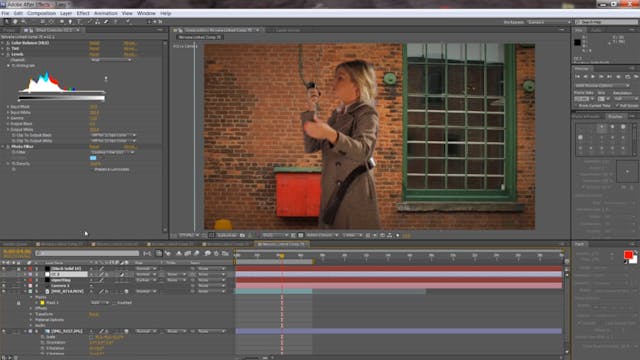The image size is (640, 360).
Task: Hide the Black Solid layer eye
Action: [x=4, y=269]
